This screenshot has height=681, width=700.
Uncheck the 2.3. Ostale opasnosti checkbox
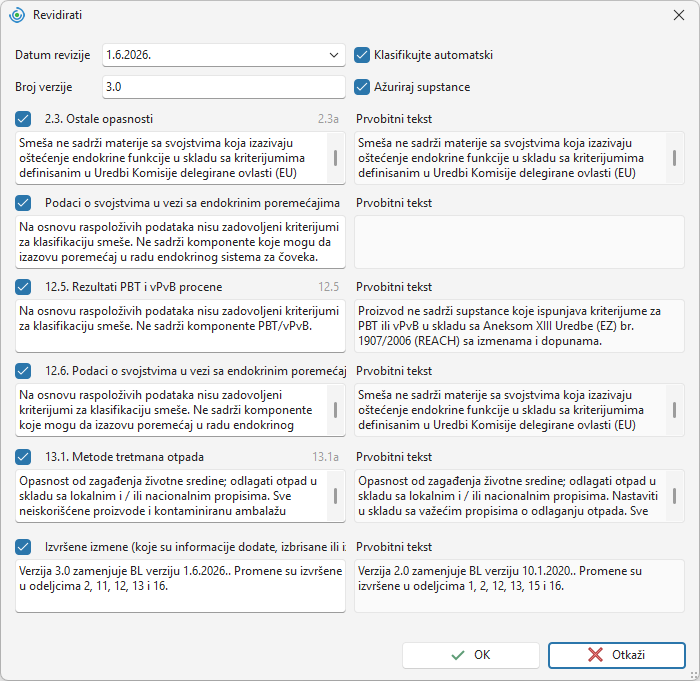click(23, 119)
